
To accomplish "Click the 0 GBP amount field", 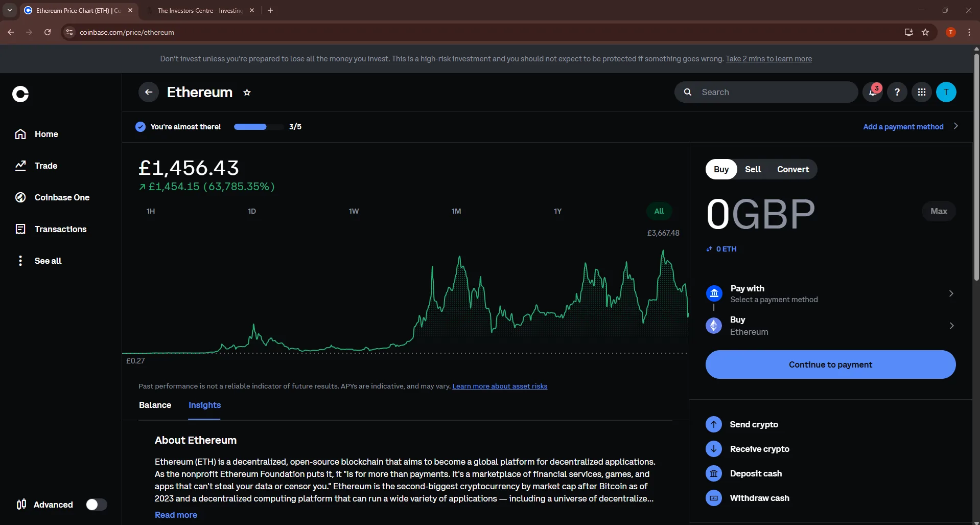I will coord(760,214).
